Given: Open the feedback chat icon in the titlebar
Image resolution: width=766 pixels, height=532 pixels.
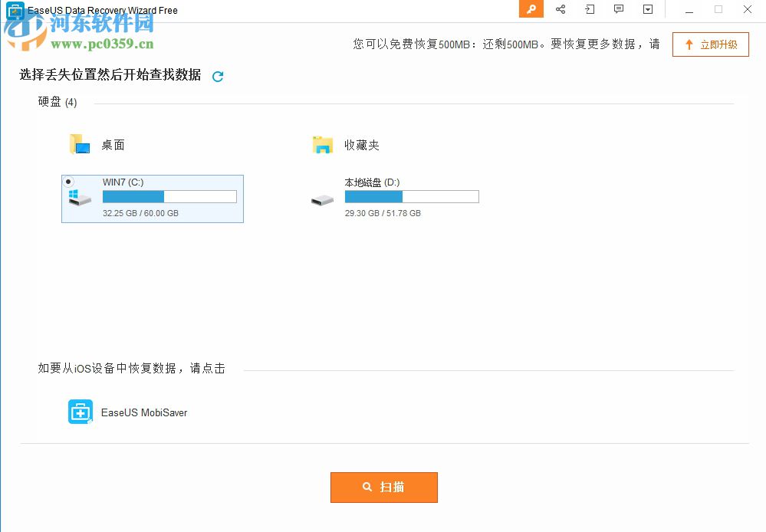Looking at the screenshot, I should [x=618, y=9].
